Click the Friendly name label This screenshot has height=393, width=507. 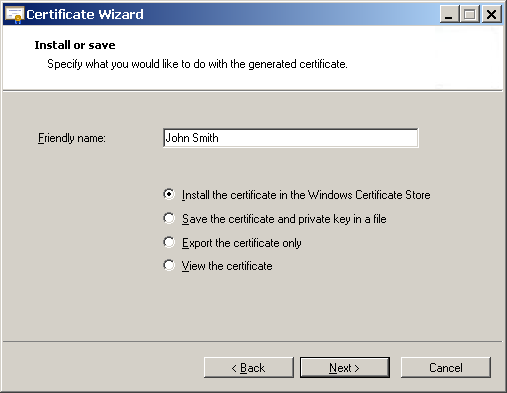coord(72,138)
